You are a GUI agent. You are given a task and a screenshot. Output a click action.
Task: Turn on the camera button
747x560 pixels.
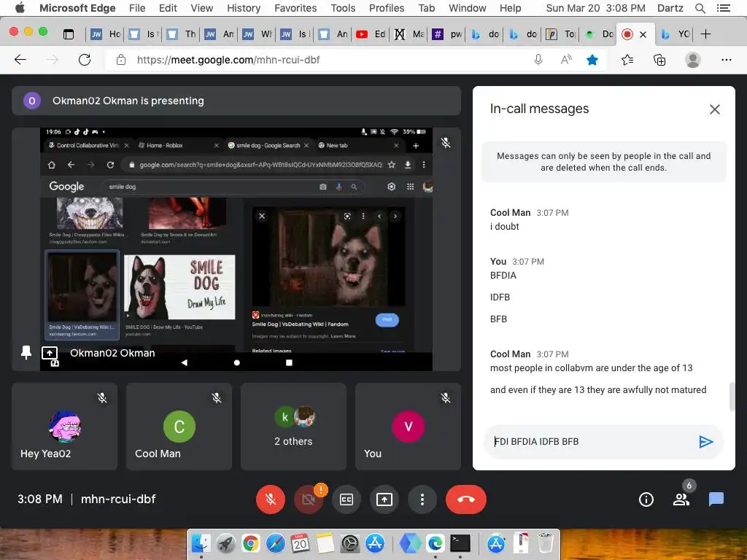point(309,499)
